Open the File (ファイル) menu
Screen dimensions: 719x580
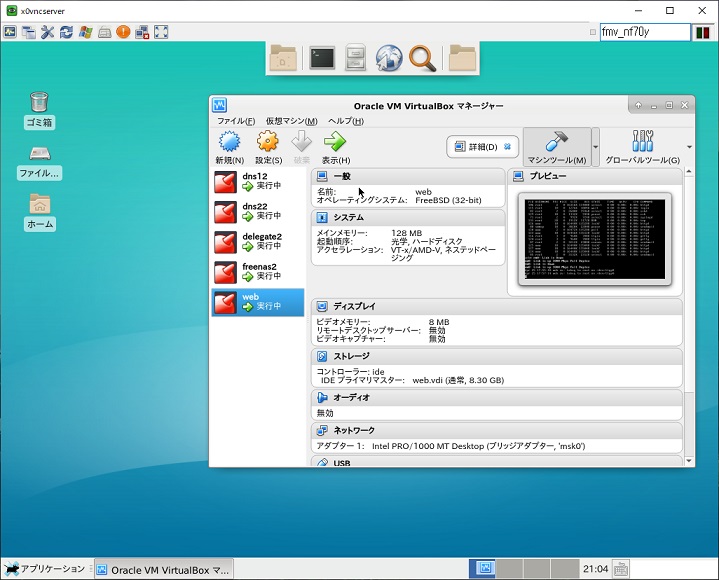(x=236, y=121)
